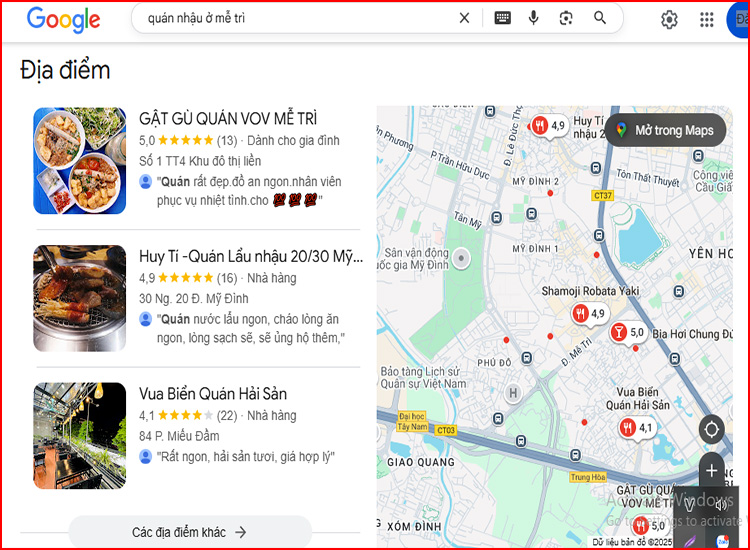View GẬT GÙ QUÁN food photo thumbnail
Image resolution: width=750 pixels, height=550 pixels.
tap(79, 161)
